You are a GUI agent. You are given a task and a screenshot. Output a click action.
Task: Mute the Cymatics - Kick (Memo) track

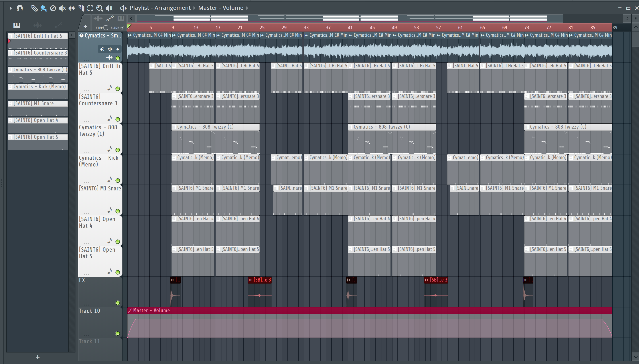click(118, 180)
